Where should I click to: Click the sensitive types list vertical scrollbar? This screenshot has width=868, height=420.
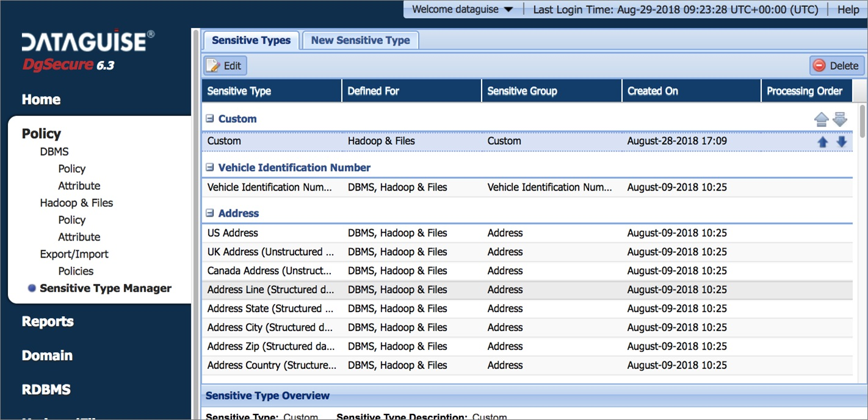coord(862,244)
